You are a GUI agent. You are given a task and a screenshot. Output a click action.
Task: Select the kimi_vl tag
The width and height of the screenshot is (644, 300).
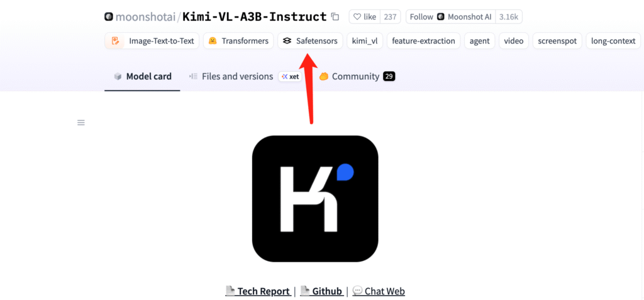(x=365, y=41)
